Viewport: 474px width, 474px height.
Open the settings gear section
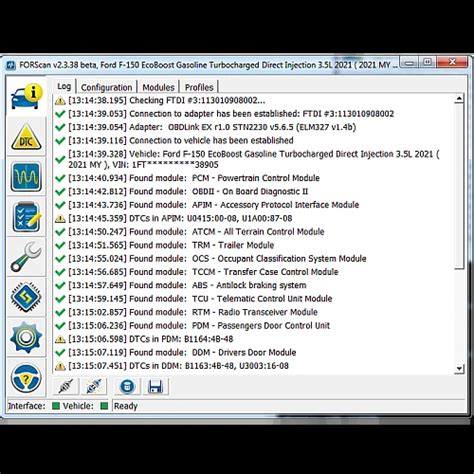pos(26,337)
